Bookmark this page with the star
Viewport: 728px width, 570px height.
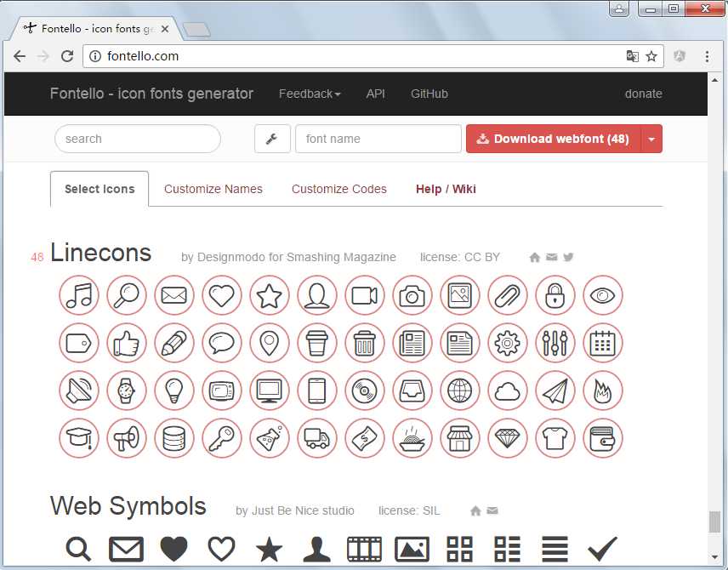[x=651, y=56]
